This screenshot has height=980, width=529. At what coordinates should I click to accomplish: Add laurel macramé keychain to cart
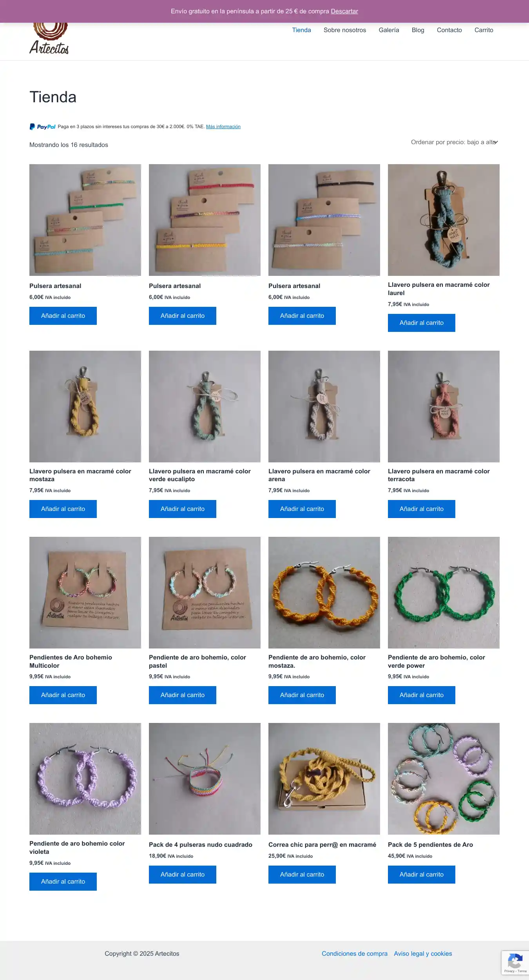coord(422,323)
